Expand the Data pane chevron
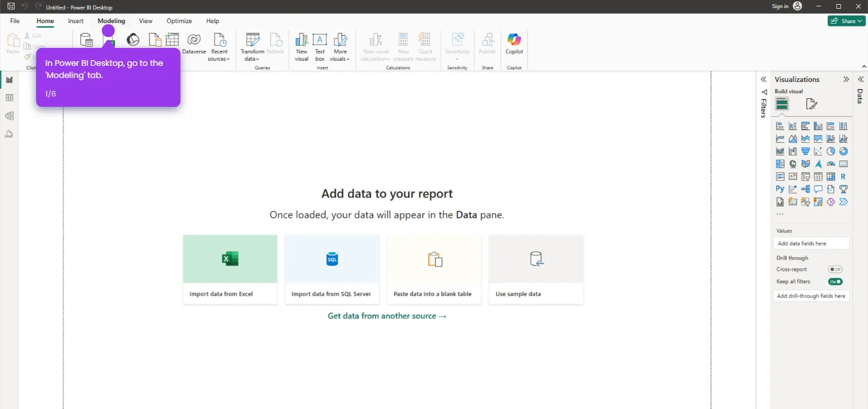 [x=860, y=80]
